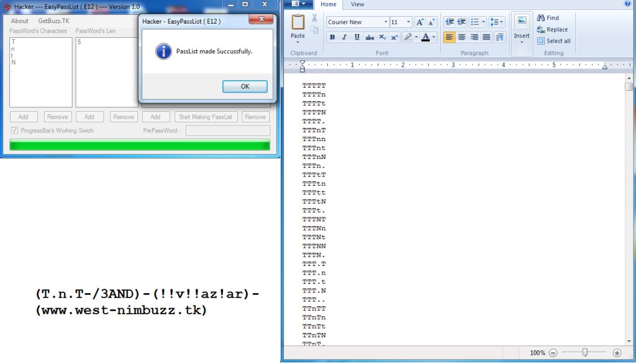Click the WordPad vertical scrollbar thumb
636x364 pixels.
pyautogui.click(x=629, y=87)
